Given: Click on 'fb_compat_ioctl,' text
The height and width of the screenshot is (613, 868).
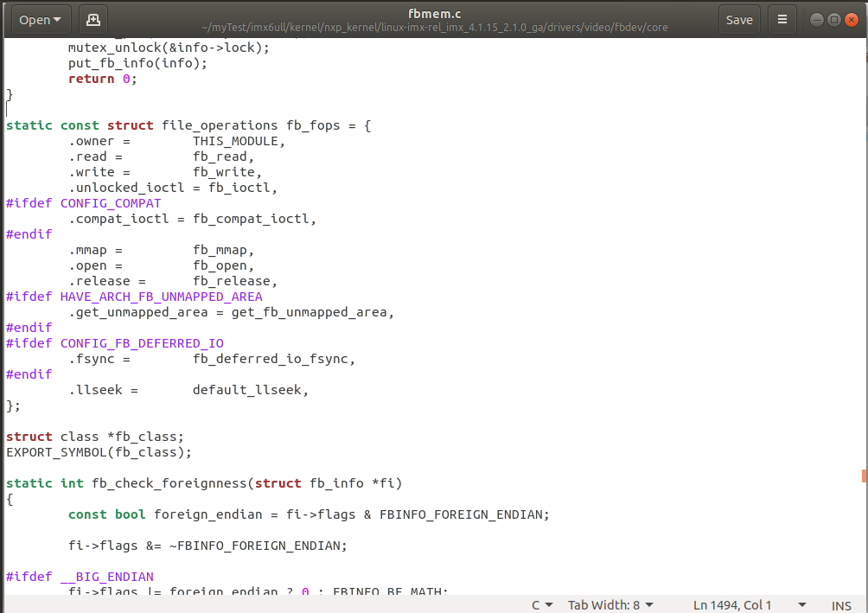Looking at the screenshot, I should (x=254, y=219).
